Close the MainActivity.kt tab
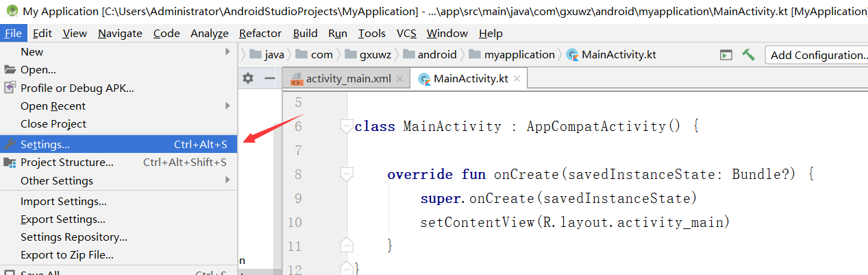 tap(517, 80)
